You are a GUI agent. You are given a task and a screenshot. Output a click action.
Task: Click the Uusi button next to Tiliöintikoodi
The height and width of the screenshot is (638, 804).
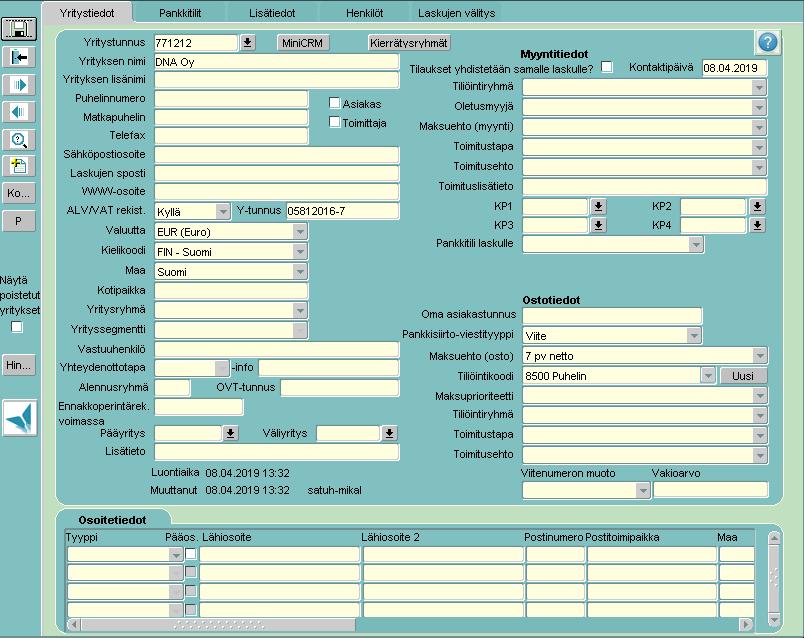click(x=743, y=376)
